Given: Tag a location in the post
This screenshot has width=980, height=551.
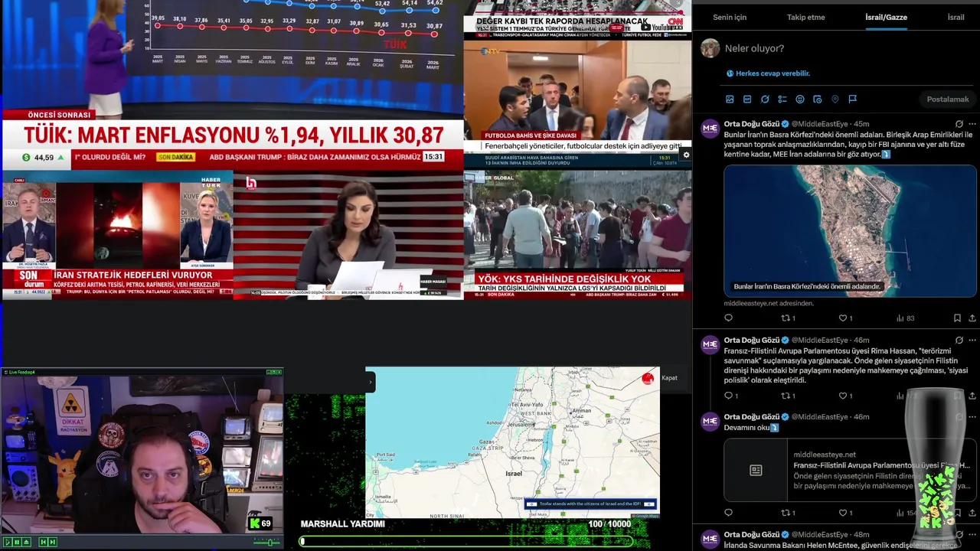Looking at the screenshot, I should tap(835, 99).
